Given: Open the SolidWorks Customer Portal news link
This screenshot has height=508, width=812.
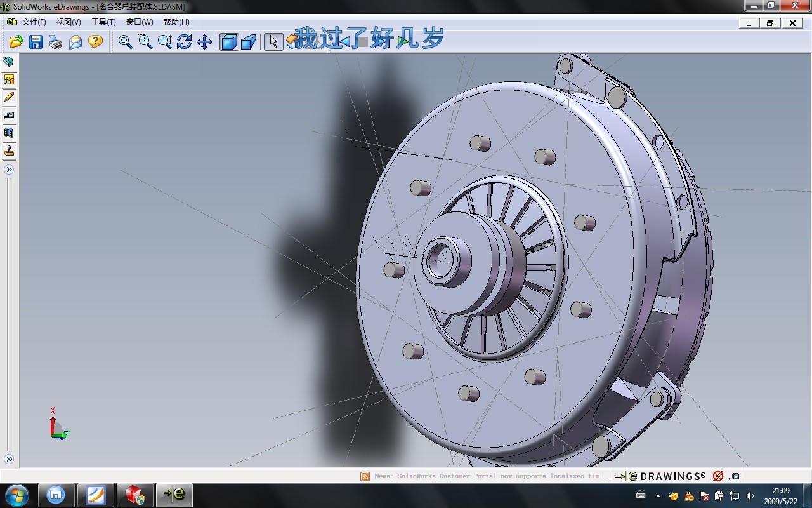Looking at the screenshot, I should click(492, 476).
